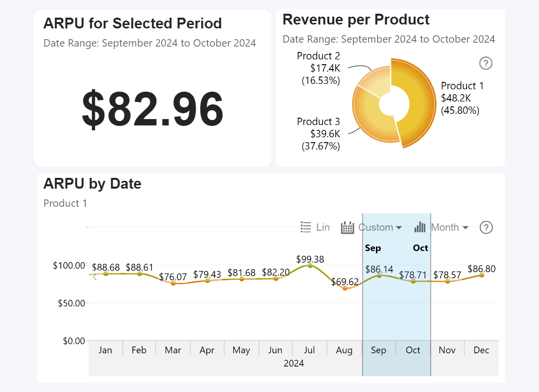The height and width of the screenshot is (392, 539).
Task: Open the Custom date range dropdown
Action: [x=380, y=227]
